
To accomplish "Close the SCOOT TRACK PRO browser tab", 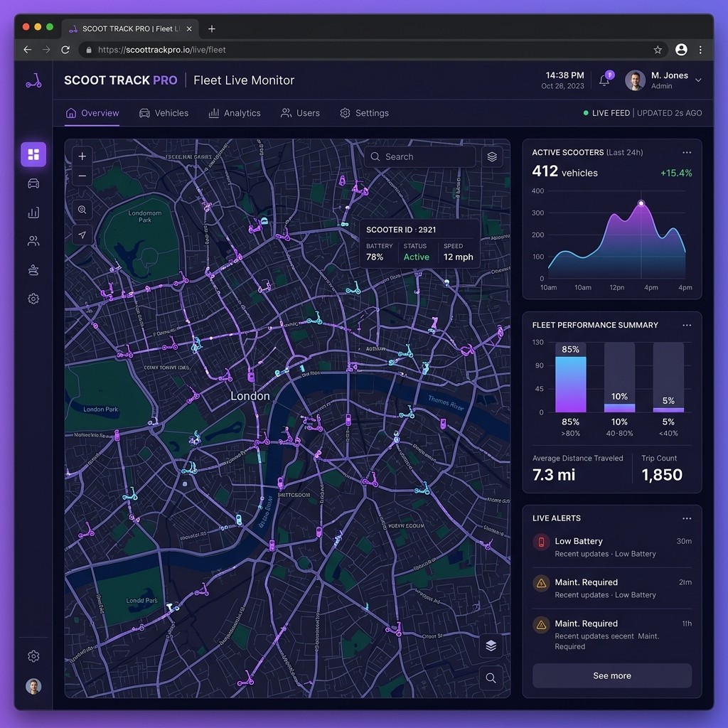I will (189, 28).
